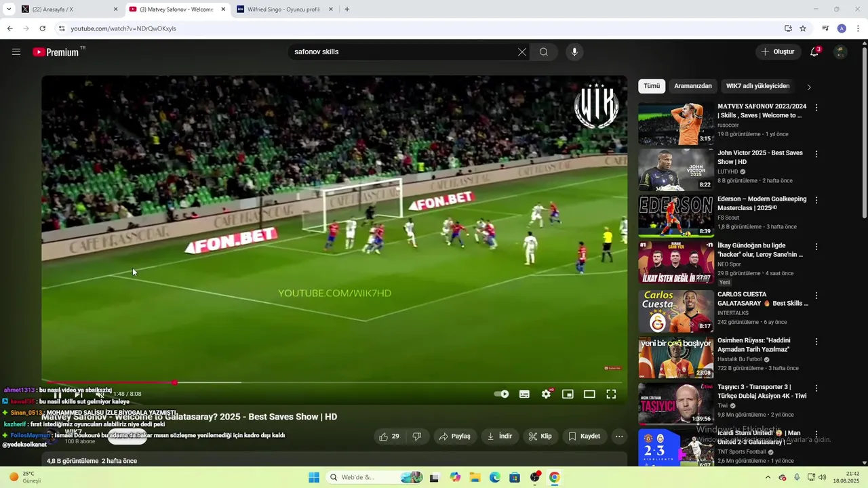Open File Explorer from taskbar
The width and height of the screenshot is (868, 488).
[475, 477]
